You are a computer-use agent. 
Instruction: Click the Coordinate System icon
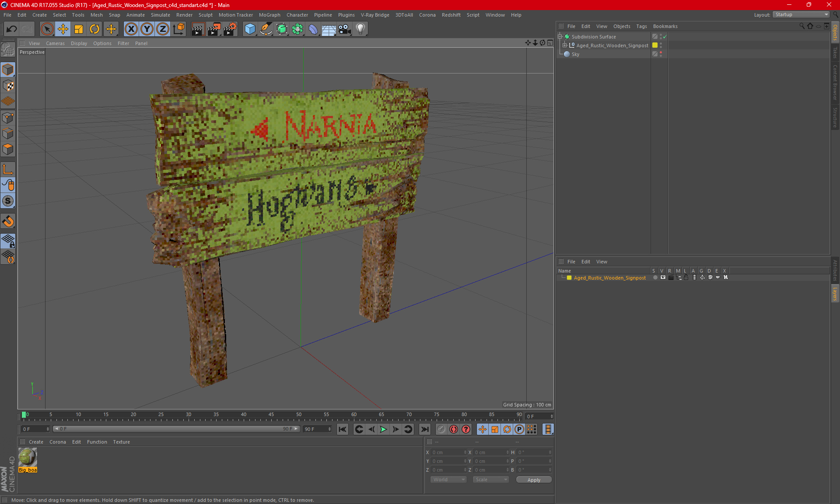[179, 29]
